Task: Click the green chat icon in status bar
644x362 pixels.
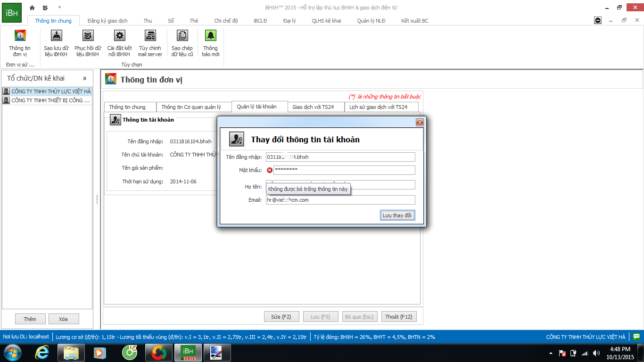Action: click(636, 337)
